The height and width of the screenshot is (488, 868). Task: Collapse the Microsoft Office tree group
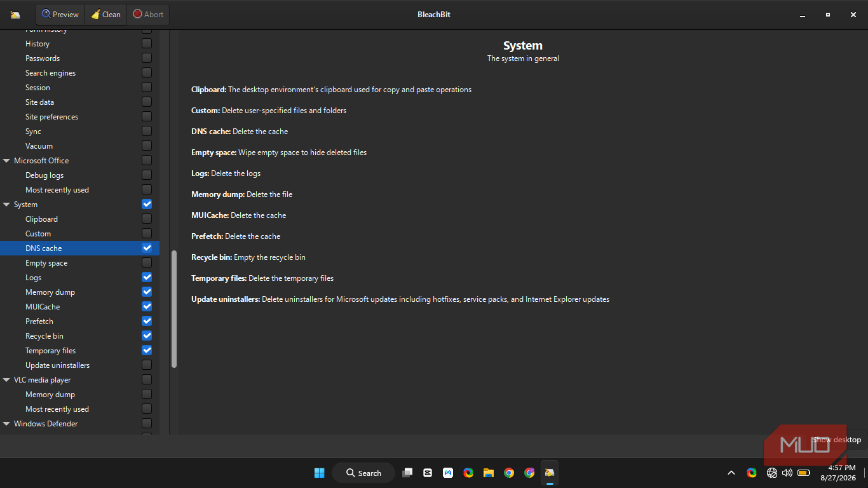point(6,161)
